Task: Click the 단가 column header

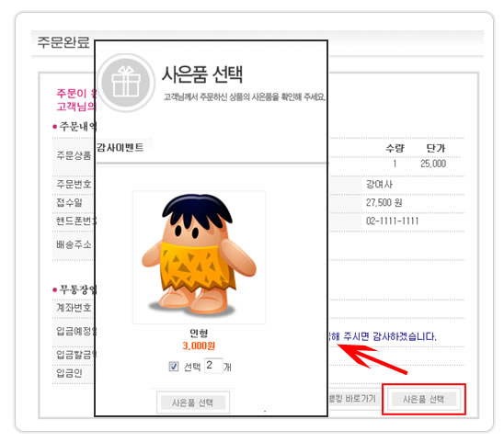Action: pos(436,148)
